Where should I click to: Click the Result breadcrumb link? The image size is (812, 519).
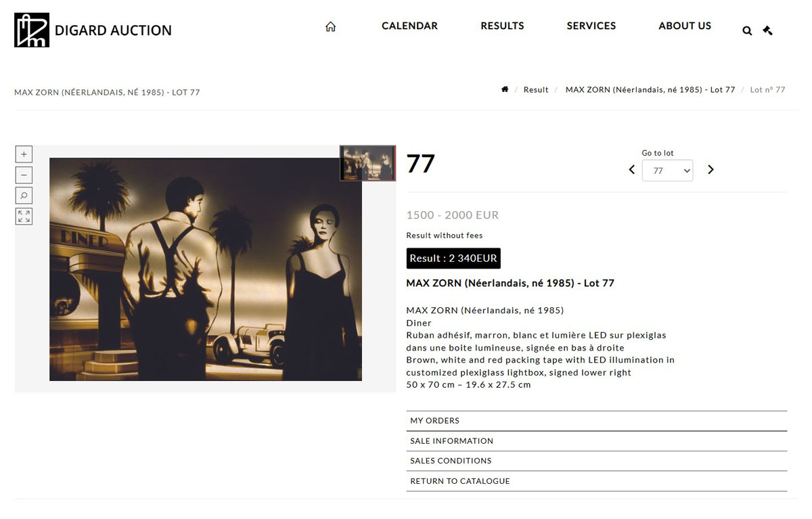[536, 90]
